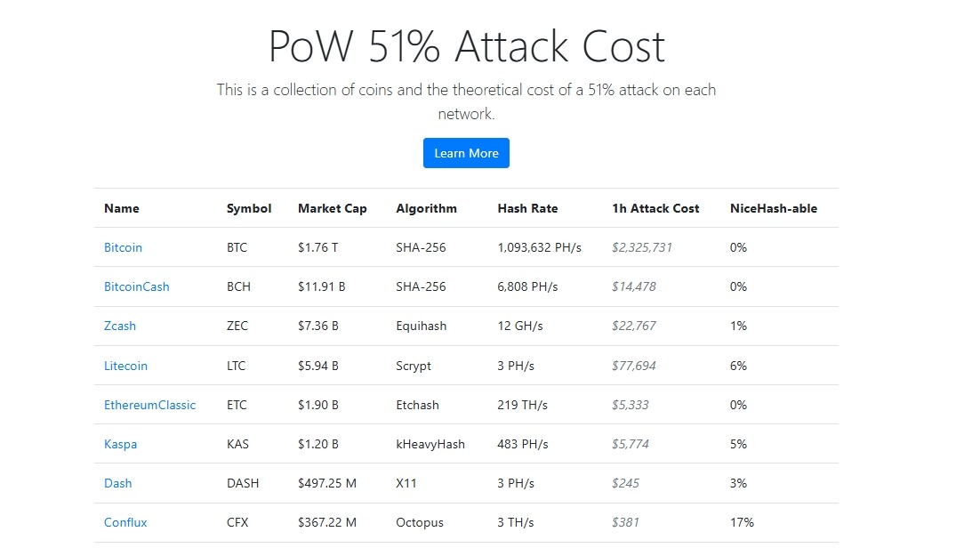Open the Bitcoin coin link
Screen dimensions: 980x548
point(123,247)
